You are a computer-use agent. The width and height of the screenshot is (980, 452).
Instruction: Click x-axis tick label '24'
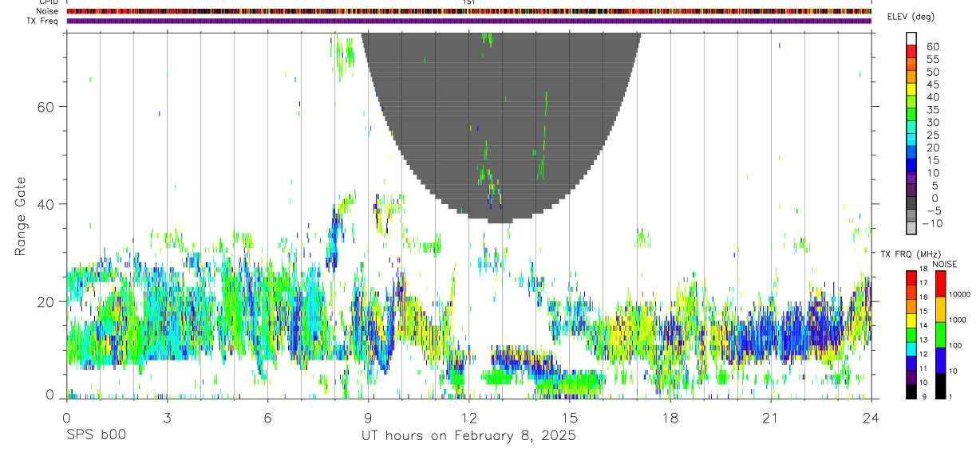pyautogui.click(x=871, y=418)
